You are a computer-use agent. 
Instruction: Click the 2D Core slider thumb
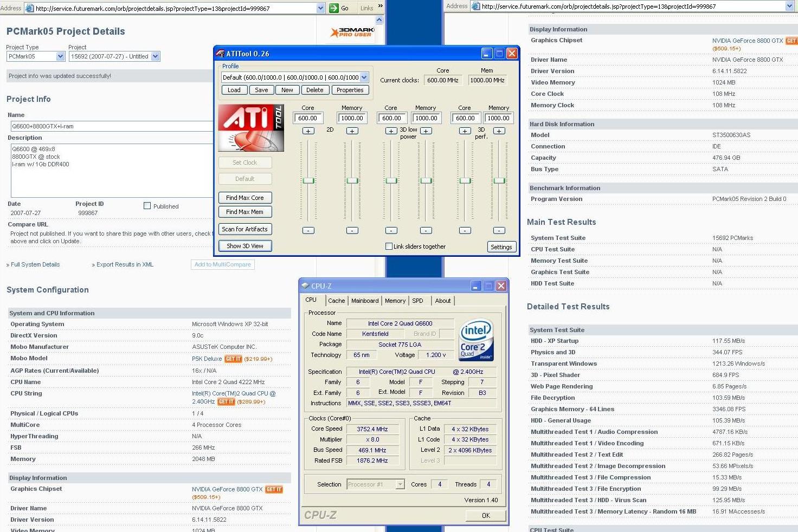point(308,180)
